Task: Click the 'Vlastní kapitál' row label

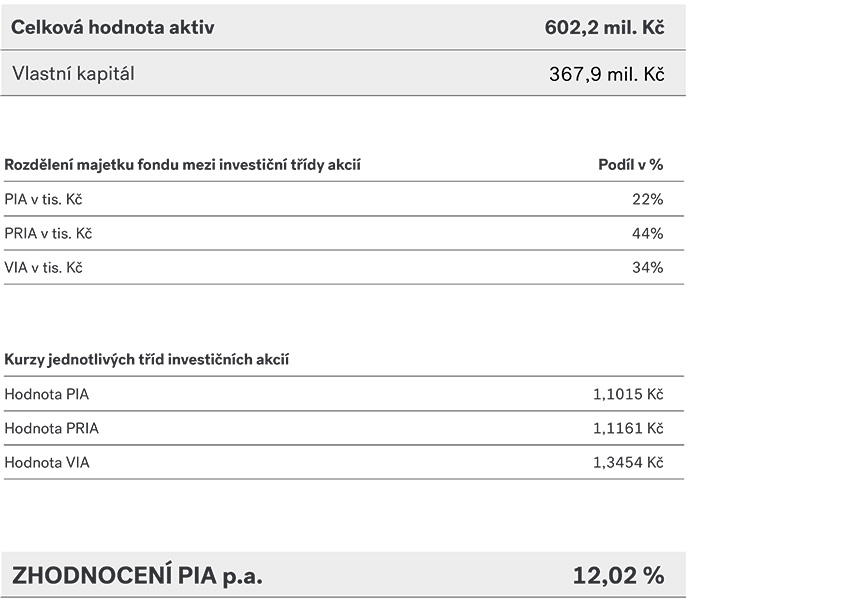Action: [x=72, y=73]
